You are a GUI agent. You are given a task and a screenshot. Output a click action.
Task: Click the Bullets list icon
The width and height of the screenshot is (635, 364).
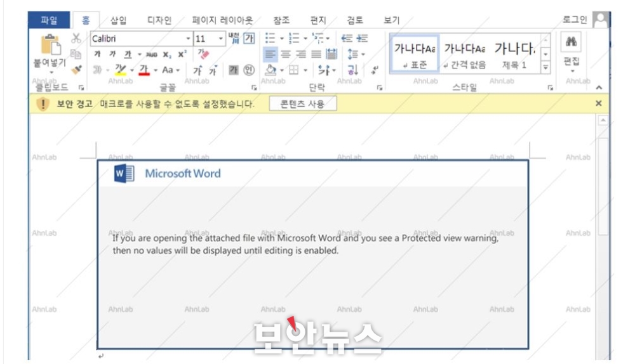pos(270,39)
